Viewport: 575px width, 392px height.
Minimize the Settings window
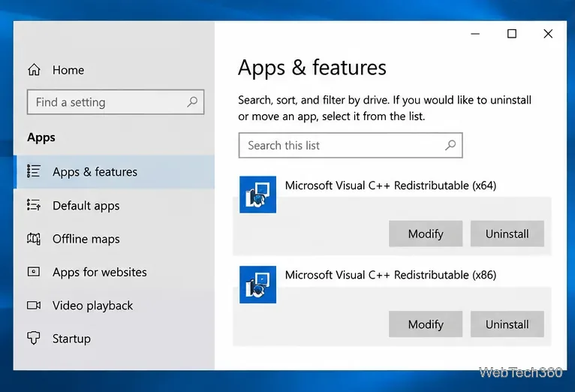[x=475, y=34]
